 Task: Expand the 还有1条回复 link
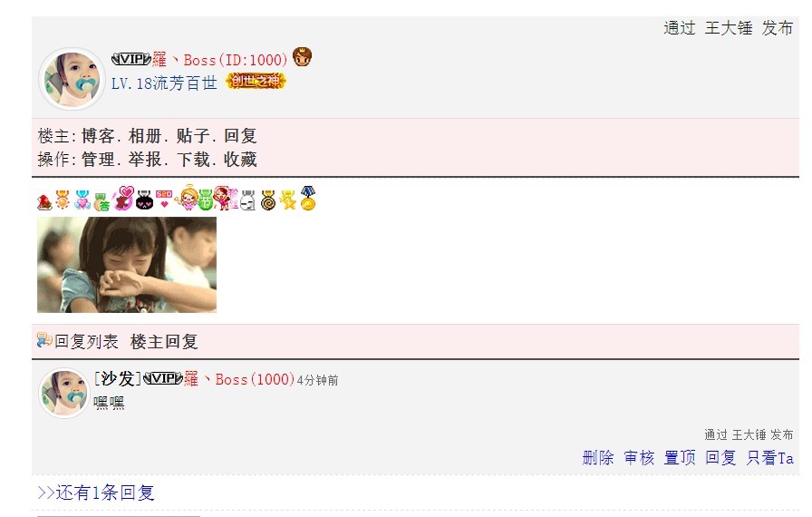(96, 493)
